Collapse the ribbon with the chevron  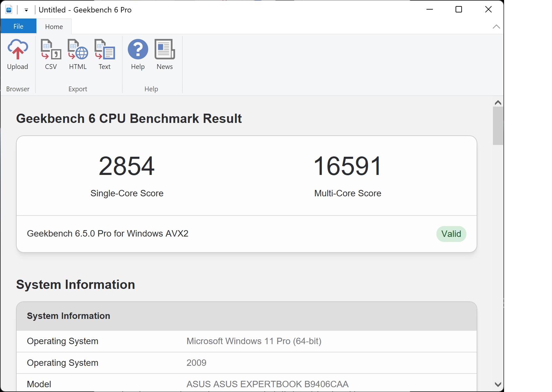[x=496, y=27]
